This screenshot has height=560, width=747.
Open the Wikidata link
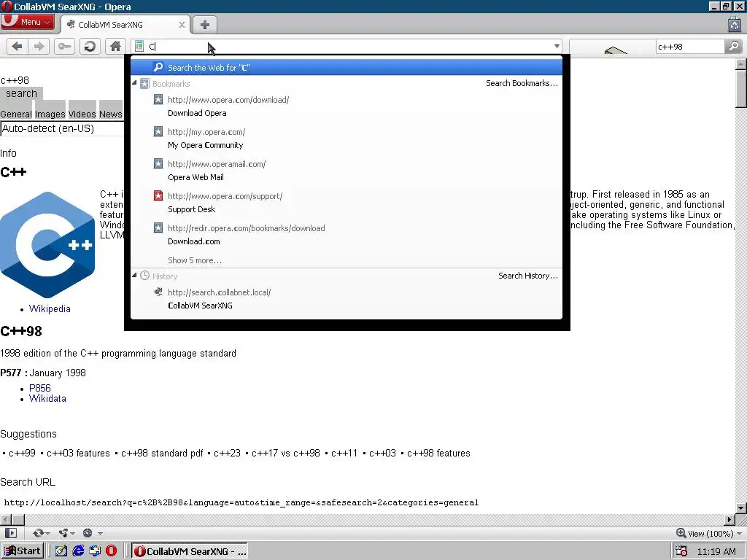pyautogui.click(x=47, y=399)
